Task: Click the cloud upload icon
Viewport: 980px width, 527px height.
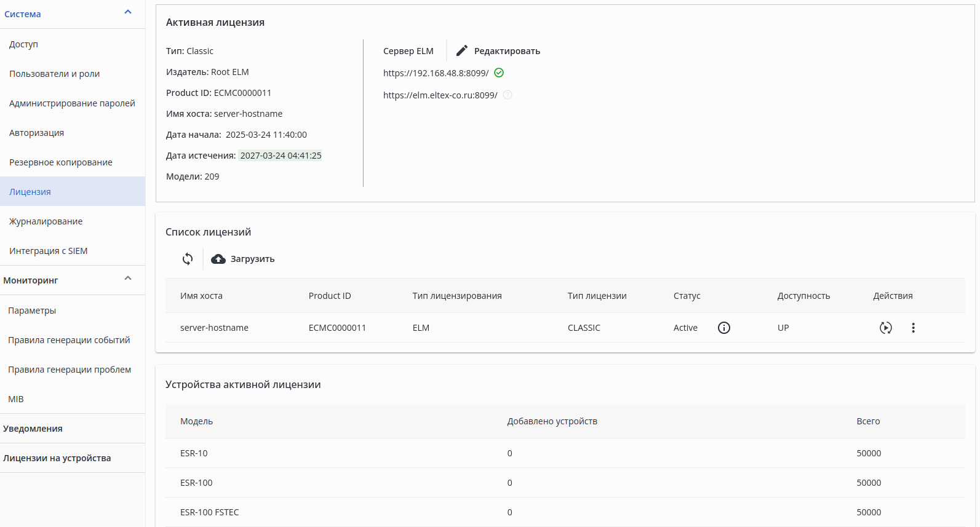Action: (x=218, y=259)
